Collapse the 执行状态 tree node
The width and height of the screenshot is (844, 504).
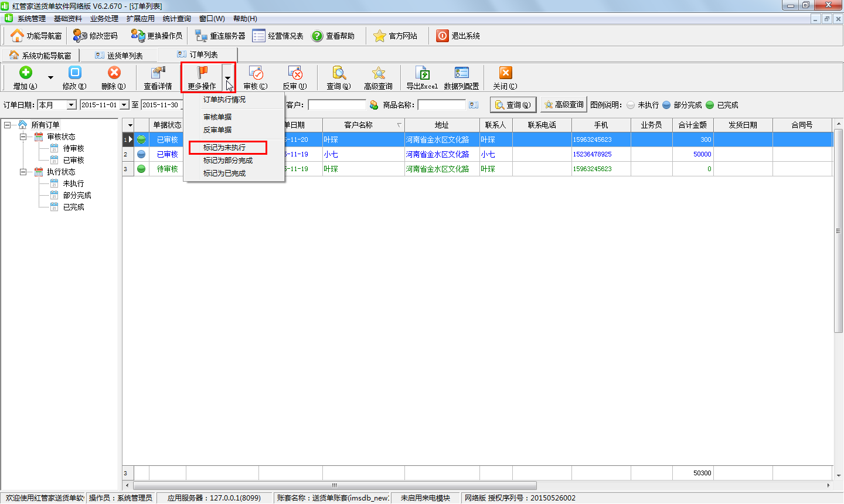pyautogui.click(x=23, y=172)
